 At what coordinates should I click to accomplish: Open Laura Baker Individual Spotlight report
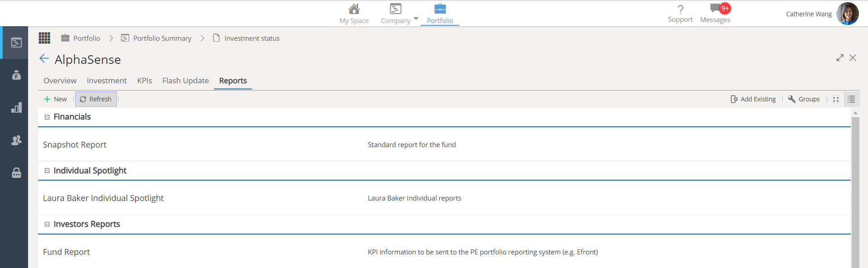pos(103,198)
